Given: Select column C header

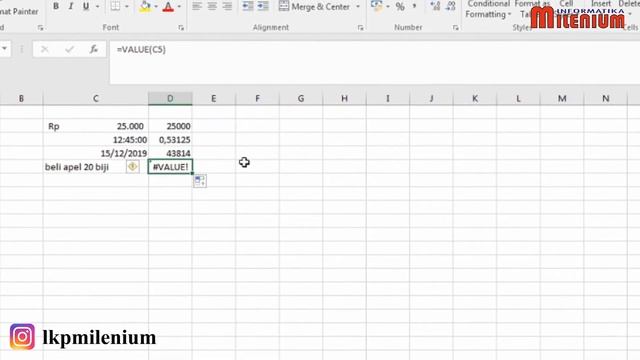Looking at the screenshot, I should [96, 98].
